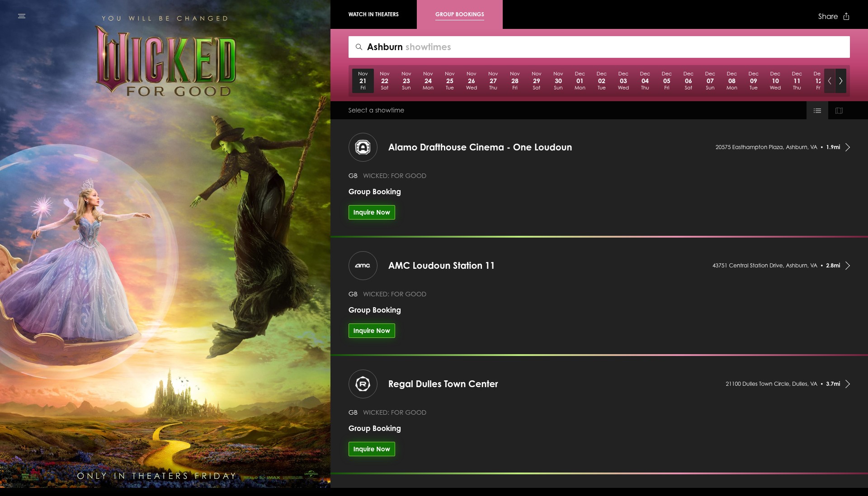Select date Dec 11 Thu

(797, 81)
